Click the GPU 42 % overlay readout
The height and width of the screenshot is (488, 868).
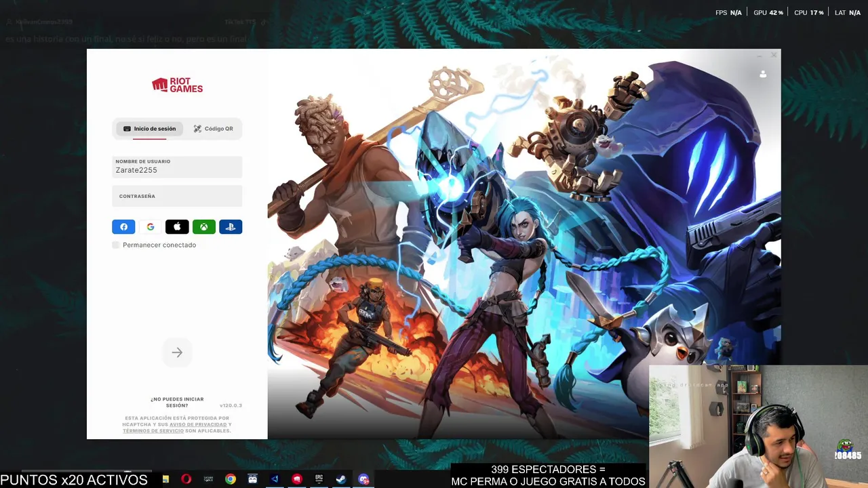[x=768, y=13]
